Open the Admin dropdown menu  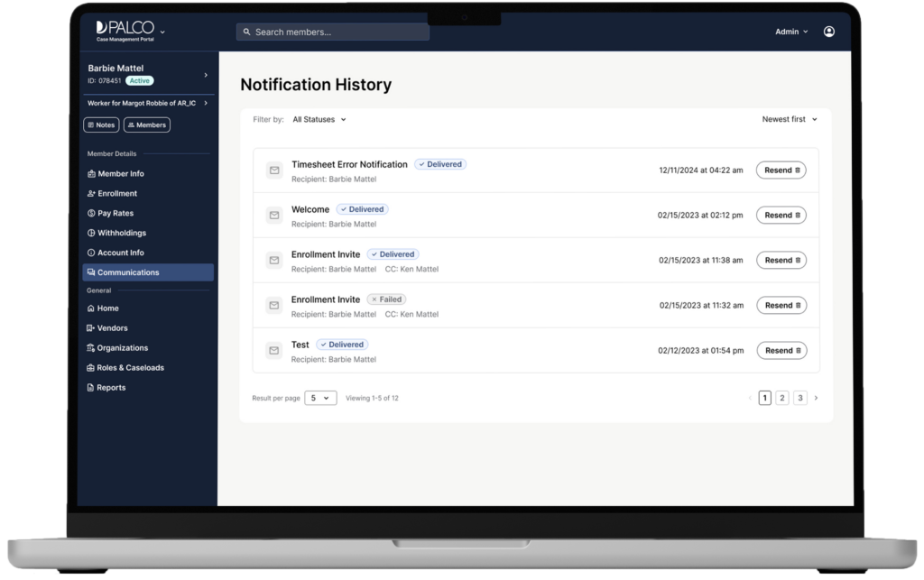pyautogui.click(x=791, y=32)
